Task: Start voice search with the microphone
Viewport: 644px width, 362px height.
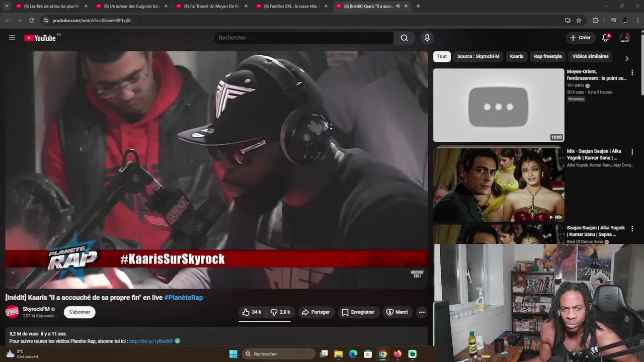Action: (x=427, y=38)
